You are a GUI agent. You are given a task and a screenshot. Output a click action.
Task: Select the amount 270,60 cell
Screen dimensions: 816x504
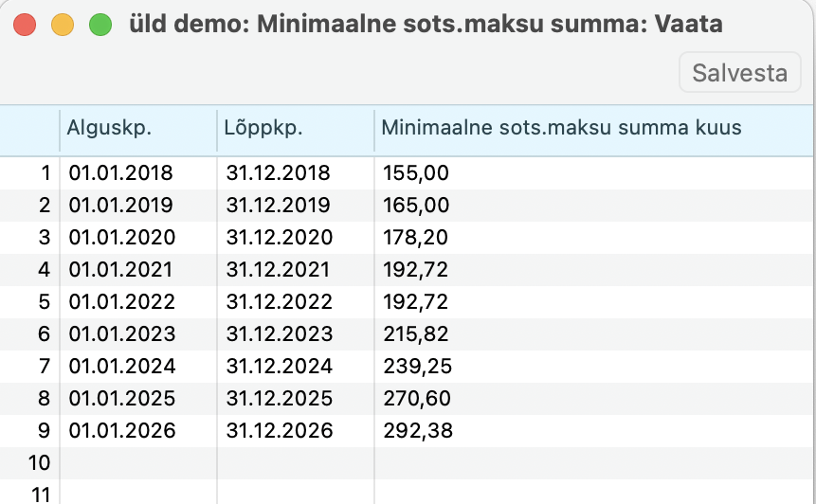[417, 399]
